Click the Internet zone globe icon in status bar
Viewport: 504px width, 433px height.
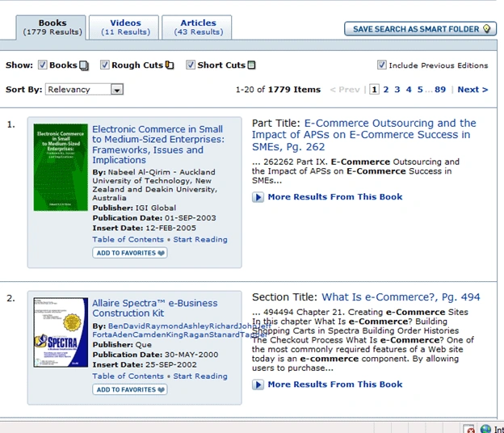tap(485, 429)
